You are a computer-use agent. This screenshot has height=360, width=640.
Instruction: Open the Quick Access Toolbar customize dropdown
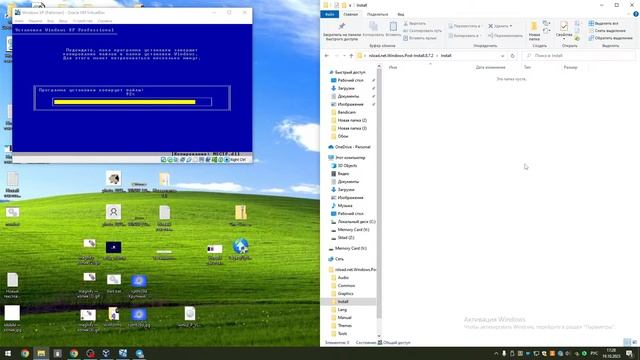(x=350, y=5)
